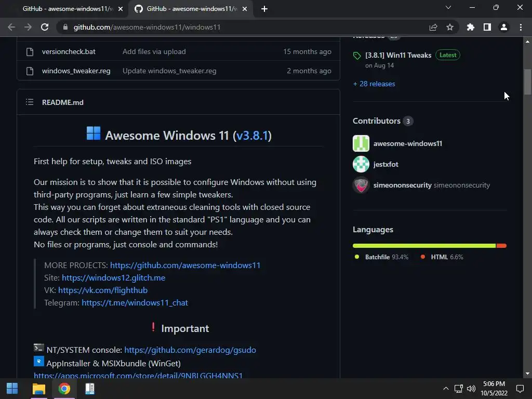
Task: Toggle the browser side panel
Action: tap(487, 27)
